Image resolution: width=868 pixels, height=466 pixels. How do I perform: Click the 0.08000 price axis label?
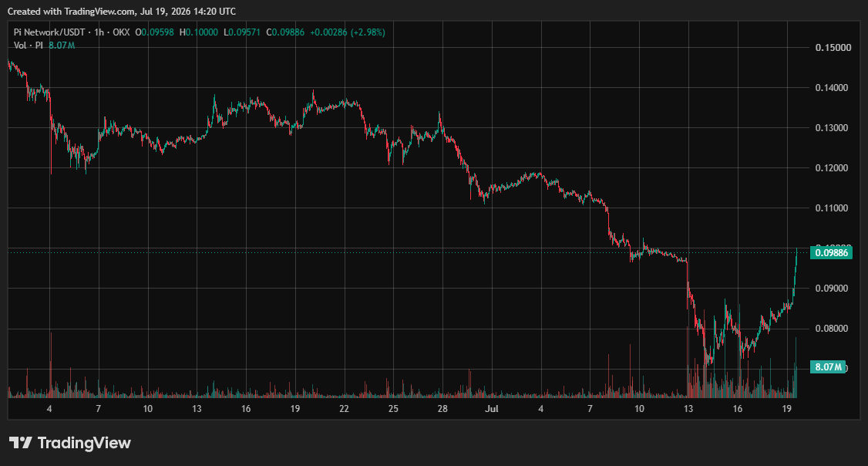[x=832, y=328]
